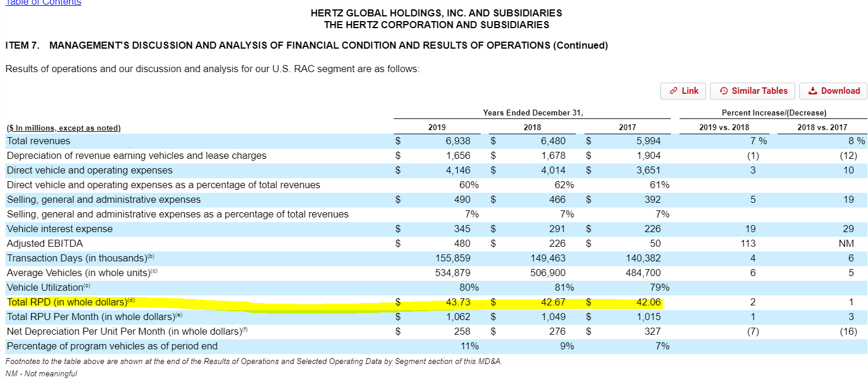Click 'Selling, general and administrative expenses' label

[x=103, y=199]
